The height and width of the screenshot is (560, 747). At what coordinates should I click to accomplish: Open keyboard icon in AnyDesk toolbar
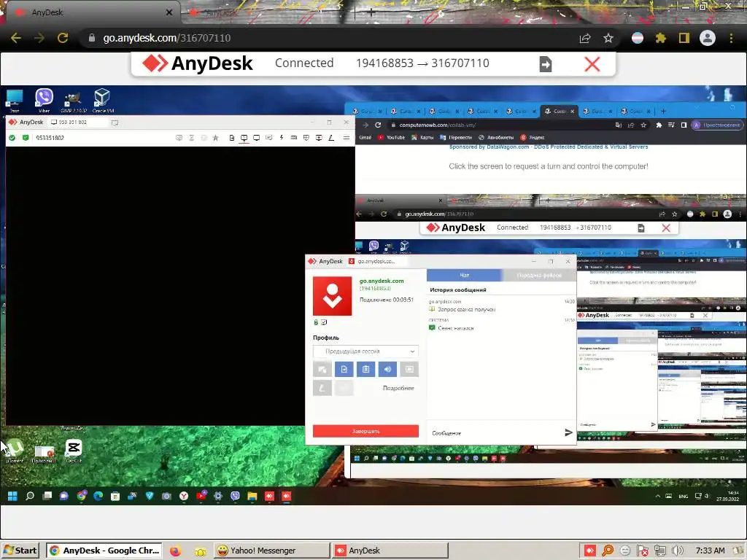coord(294,138)
